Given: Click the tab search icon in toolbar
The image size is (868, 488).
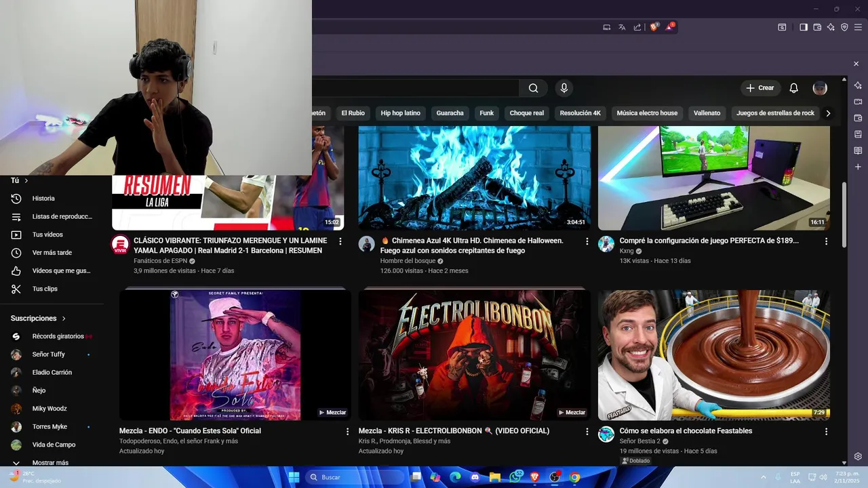Looking at the screenshot, I should tap(782, 27).
